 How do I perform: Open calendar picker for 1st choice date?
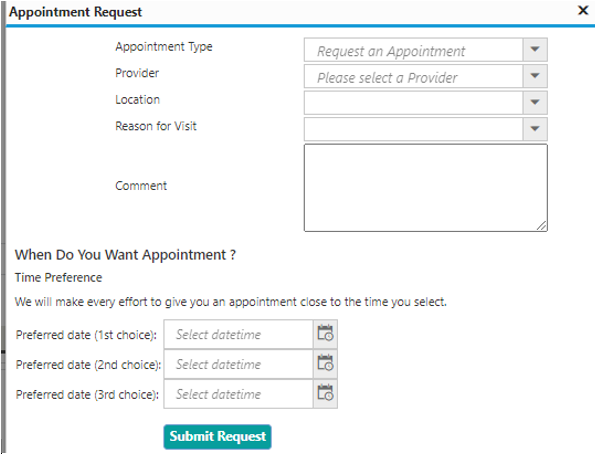coord(325,334)
